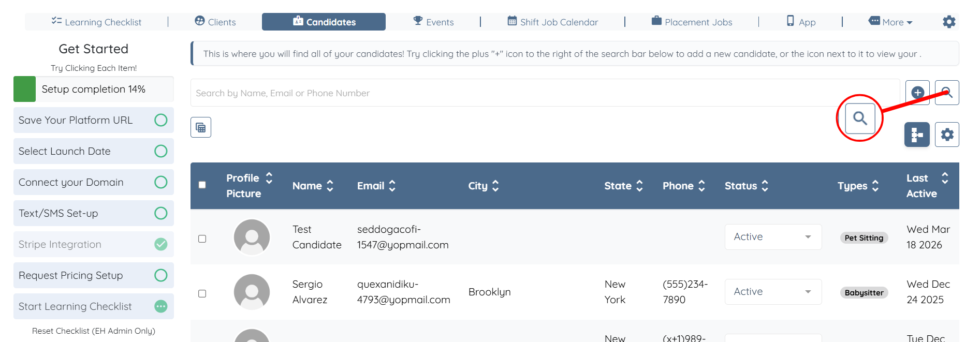Sort candidates by Status column arrows
Screen dimensions: 980x342
tap(765, 186)
